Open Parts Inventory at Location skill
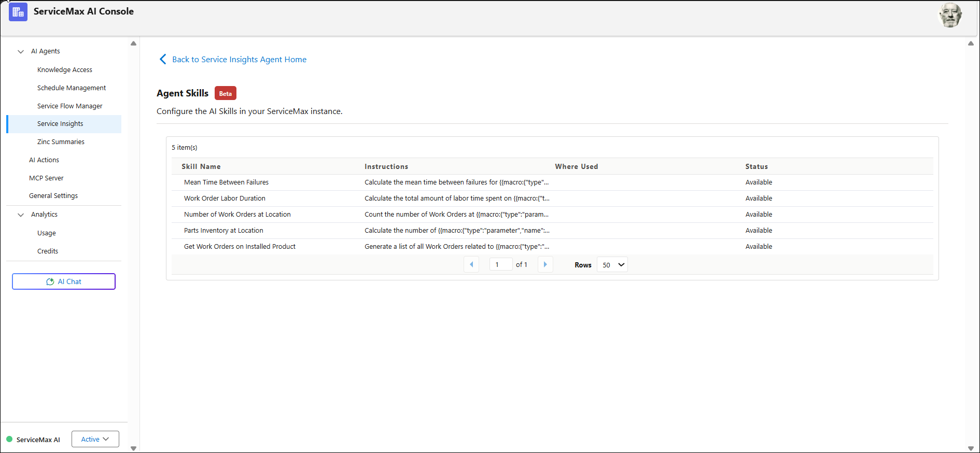The width and height of the screenshot is (980, 453). 223,230
